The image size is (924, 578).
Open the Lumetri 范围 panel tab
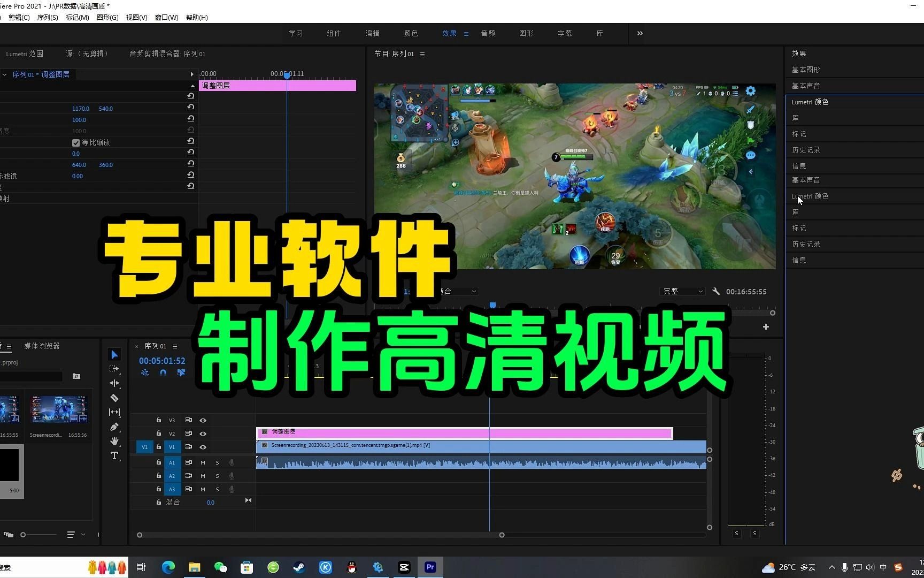(25, 54)
